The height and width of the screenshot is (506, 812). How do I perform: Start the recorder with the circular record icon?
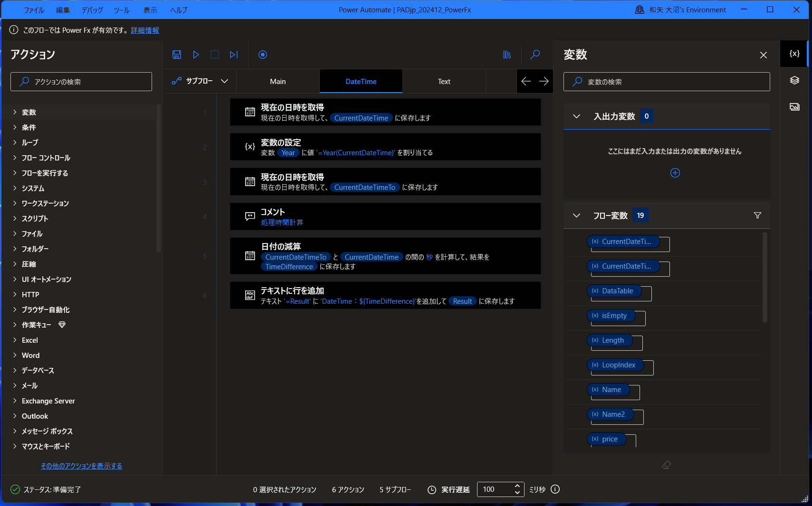[x=263, y=55]
